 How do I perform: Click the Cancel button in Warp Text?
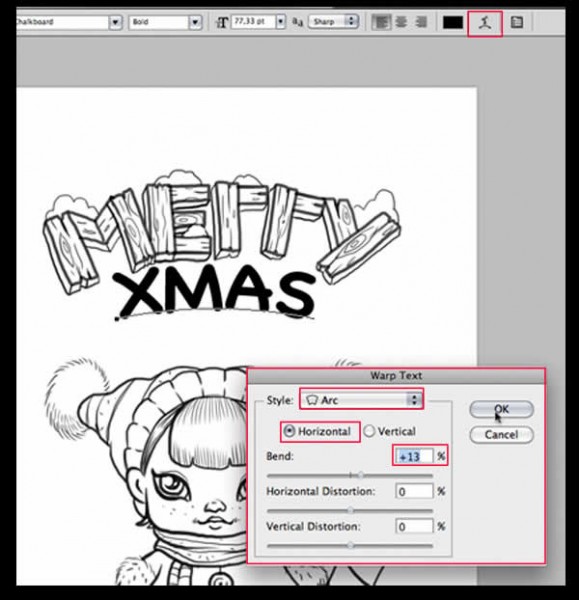coord(501,435)
